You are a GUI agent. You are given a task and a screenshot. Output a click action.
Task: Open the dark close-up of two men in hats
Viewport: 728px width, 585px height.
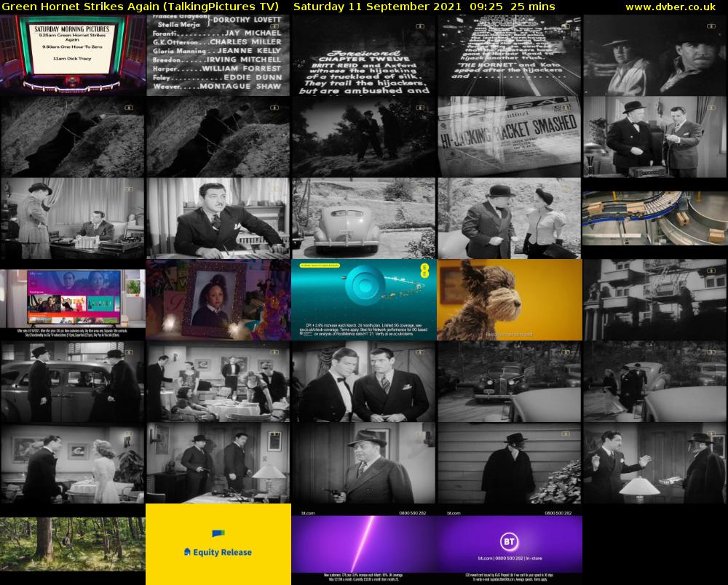point(654,55)
